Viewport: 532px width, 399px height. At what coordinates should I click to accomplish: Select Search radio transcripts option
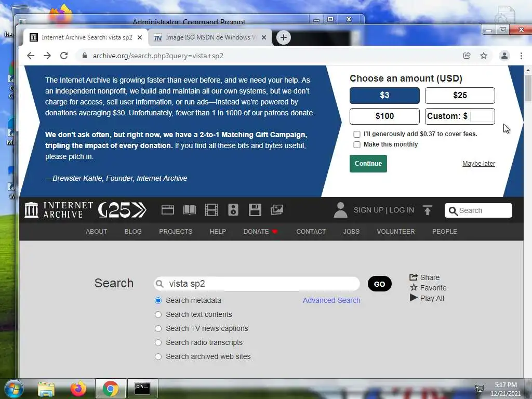(x=158, y=342)
